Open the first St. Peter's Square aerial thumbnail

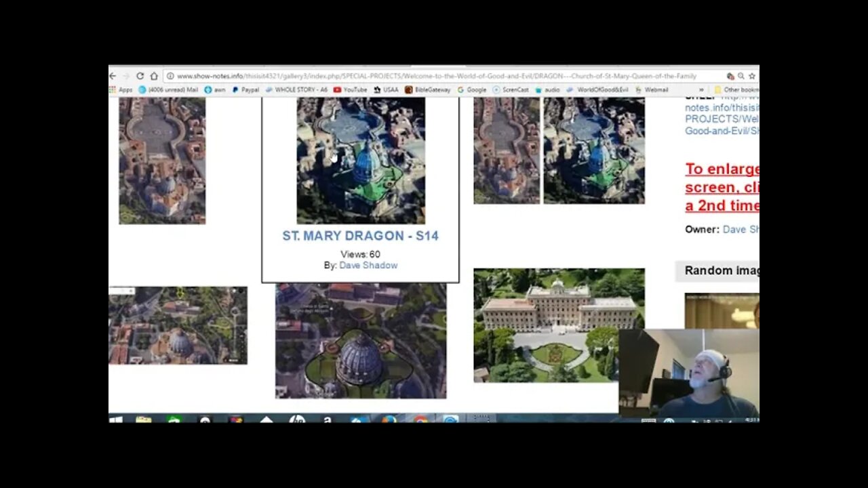pyautogui.click(x=162, y=161)
